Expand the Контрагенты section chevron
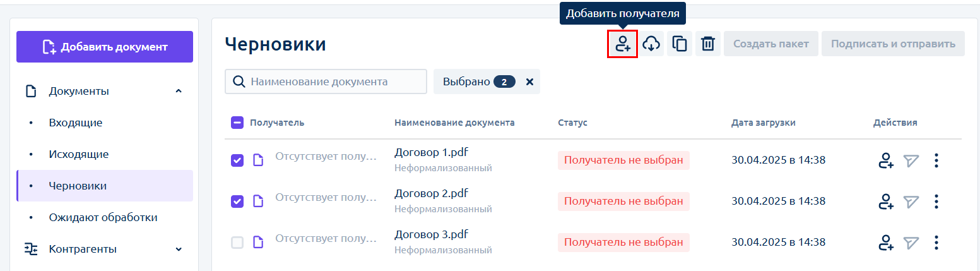This screenshot has width=980, height=271. [179, 250]
